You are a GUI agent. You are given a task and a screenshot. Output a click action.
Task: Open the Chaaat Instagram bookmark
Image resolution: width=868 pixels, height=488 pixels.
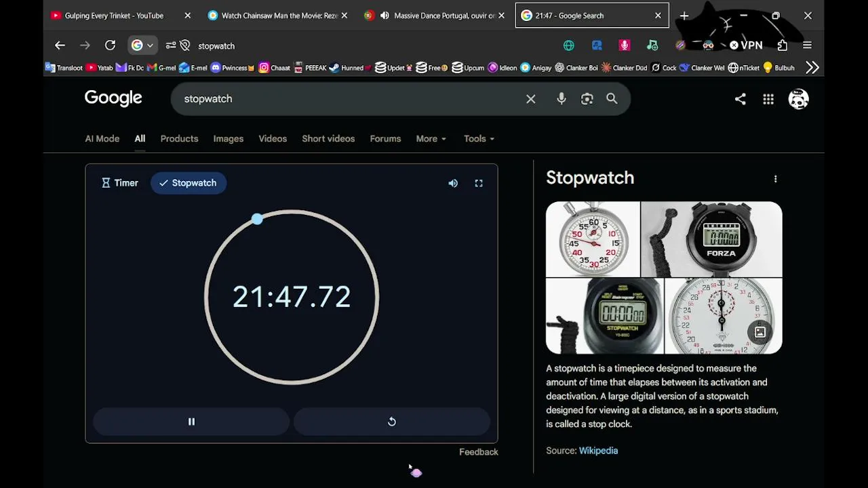coord(275,68)
